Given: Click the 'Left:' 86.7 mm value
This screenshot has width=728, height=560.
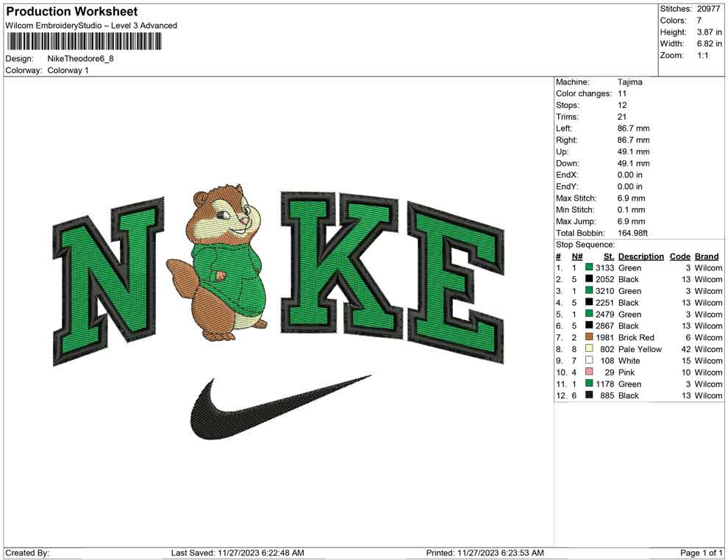Looking at the screenshot, I should [x=634, y=128].
